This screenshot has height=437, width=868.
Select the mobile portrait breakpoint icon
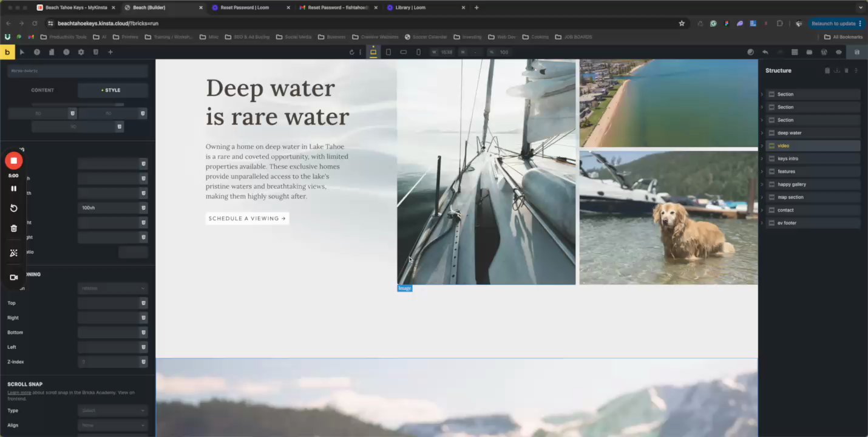tap(418, 52)
